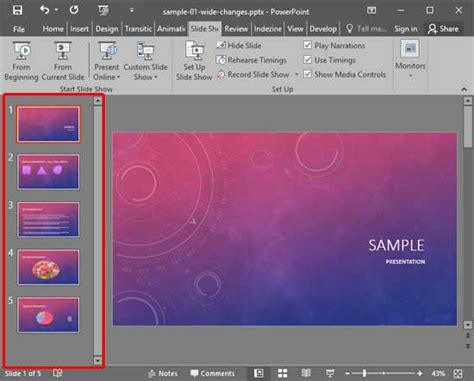Expand the Monitors dropdown arrow

click(x=410, y=76)
